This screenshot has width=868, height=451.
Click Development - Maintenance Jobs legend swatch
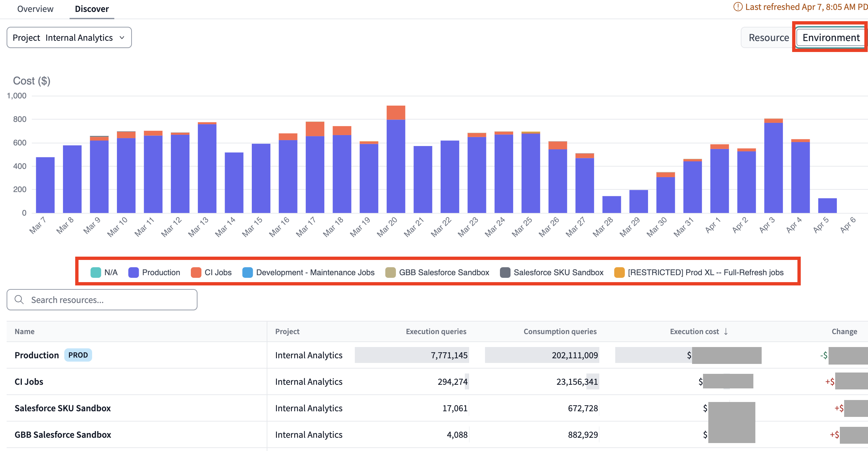point(247,273)
